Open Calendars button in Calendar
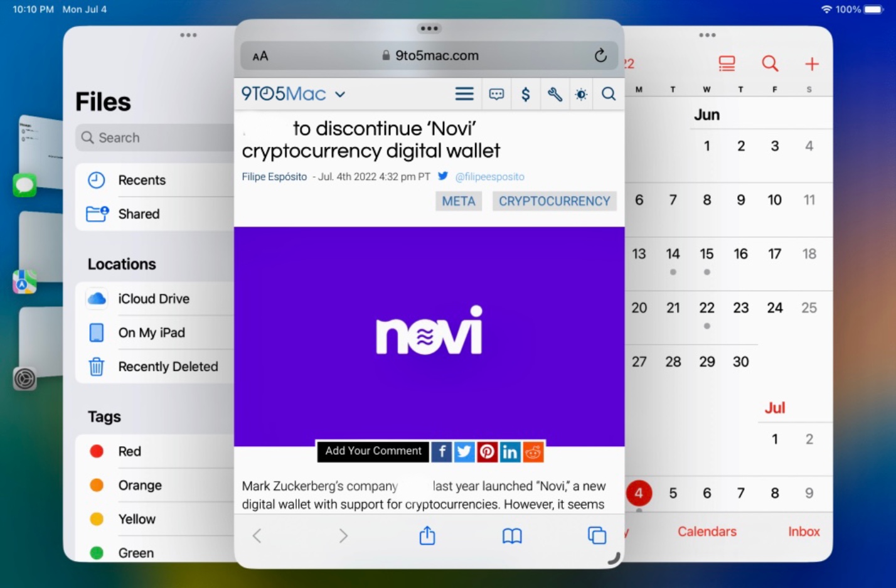The height and width of the screenshot is (588, 896). coord(707,532)
